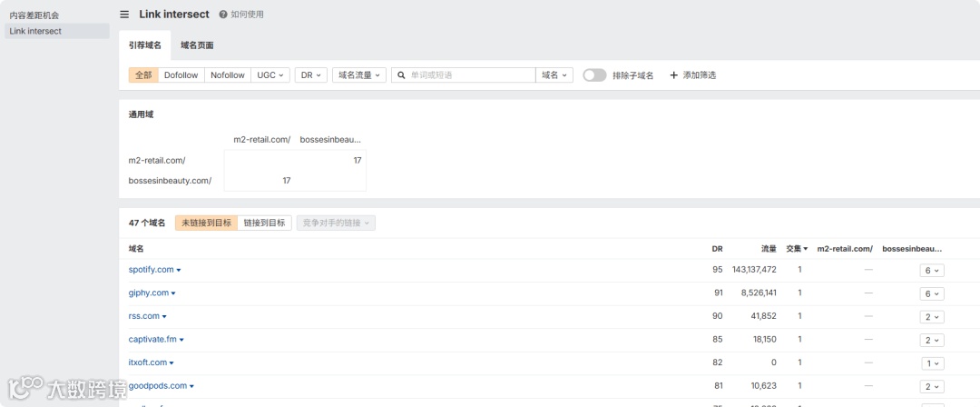This screenshot has width=980, height=407.
Task: Click the 域名 column header
Action: coord(136,249)
